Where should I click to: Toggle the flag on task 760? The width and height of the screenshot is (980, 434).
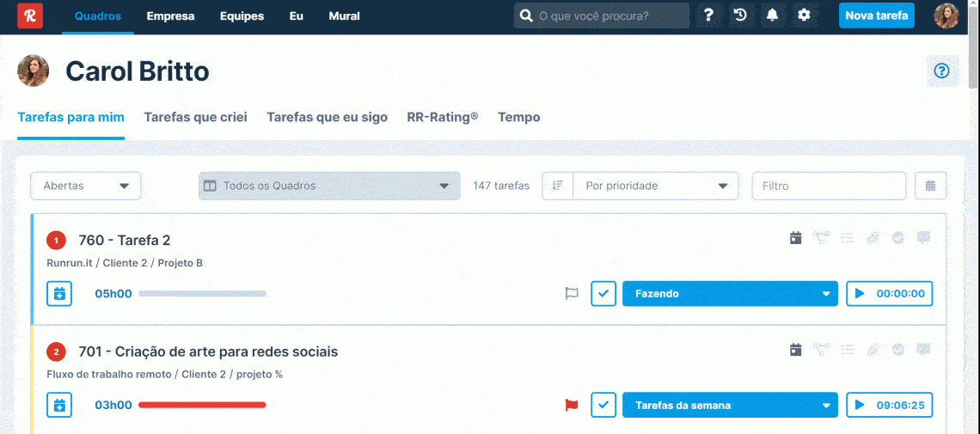[x=571, y=294]
